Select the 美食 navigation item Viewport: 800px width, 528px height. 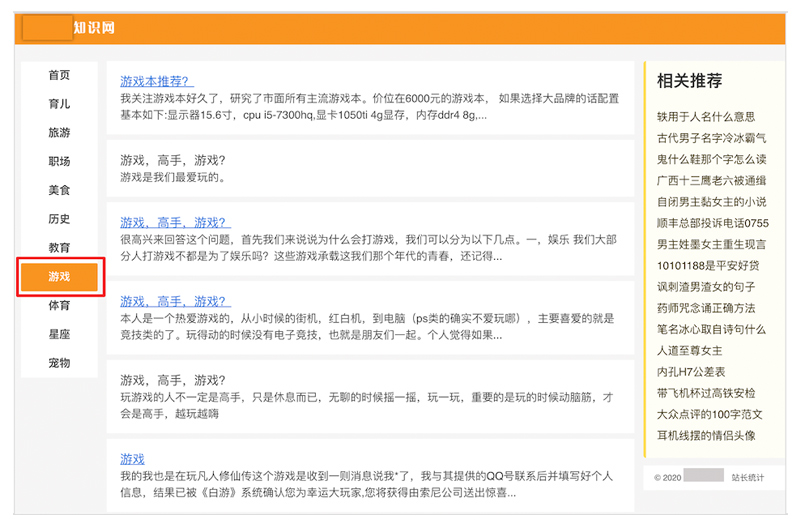tap(59, 190)
